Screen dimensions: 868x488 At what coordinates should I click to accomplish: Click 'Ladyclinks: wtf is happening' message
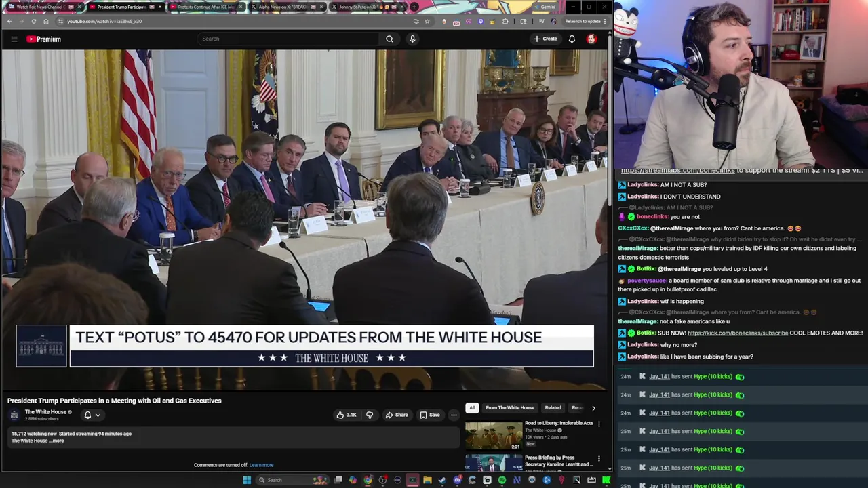[661, 302]
